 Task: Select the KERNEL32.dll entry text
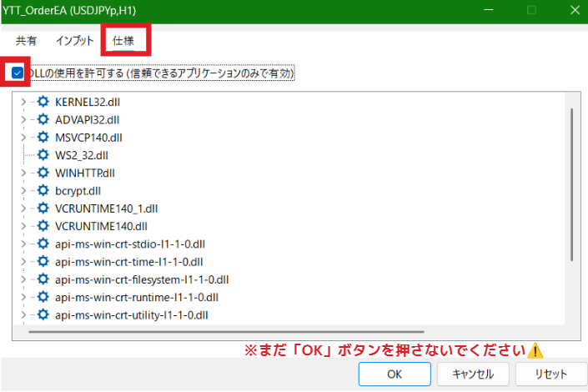click(x=88, y=102)
